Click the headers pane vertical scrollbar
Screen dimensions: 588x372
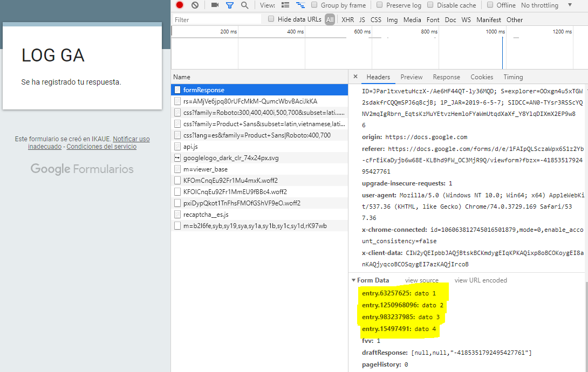pyautogui.click(x=586, y=326)
